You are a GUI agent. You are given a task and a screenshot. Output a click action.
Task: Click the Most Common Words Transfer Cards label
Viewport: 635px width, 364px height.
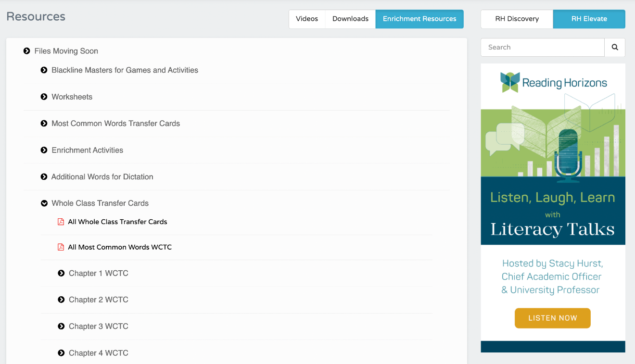coord(116,124)
